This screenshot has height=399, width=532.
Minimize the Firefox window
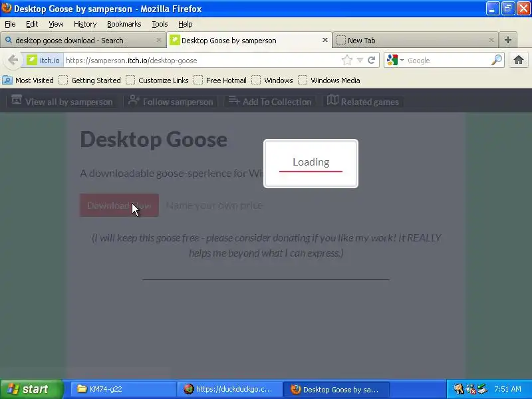[492, 9]
